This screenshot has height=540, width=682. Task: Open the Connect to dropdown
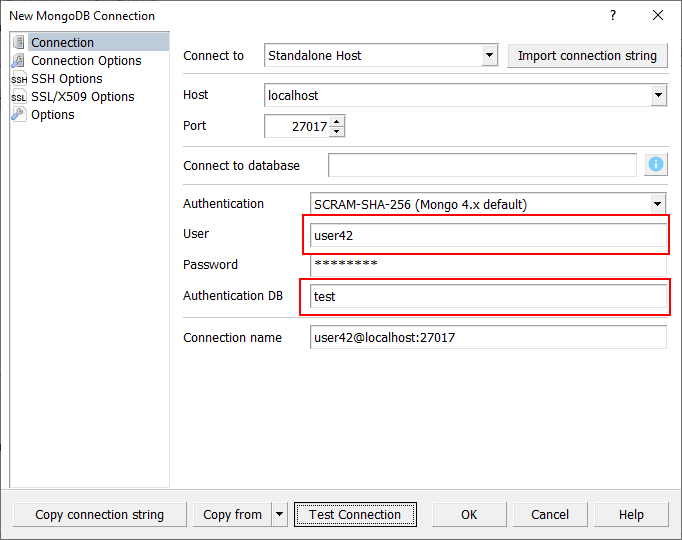pyautogui.click(x=489, y=56)
